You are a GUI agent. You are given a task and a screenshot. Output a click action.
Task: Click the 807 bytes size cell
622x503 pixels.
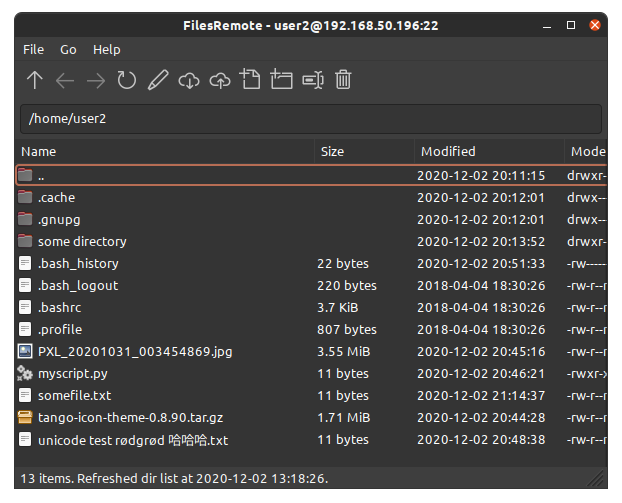[347, 330]
